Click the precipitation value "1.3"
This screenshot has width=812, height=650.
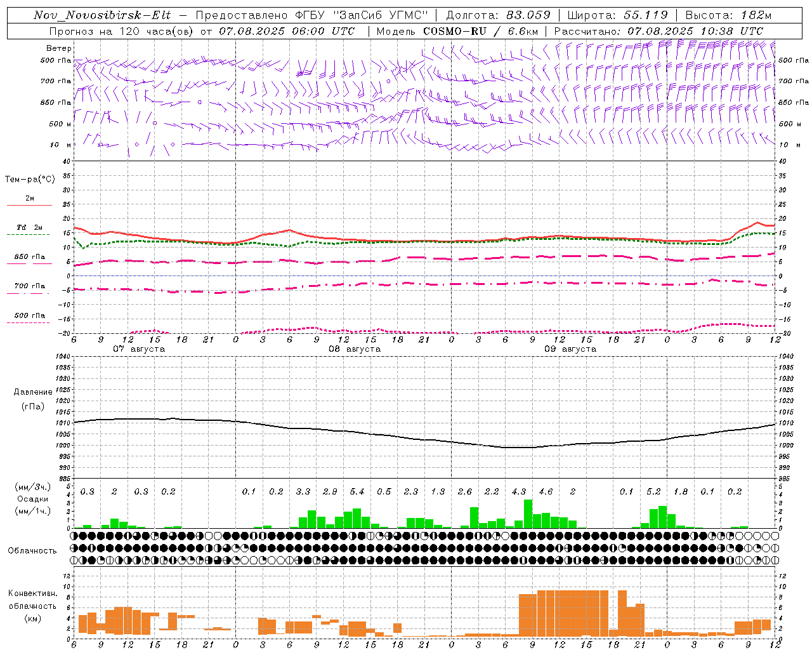point(438,491)
